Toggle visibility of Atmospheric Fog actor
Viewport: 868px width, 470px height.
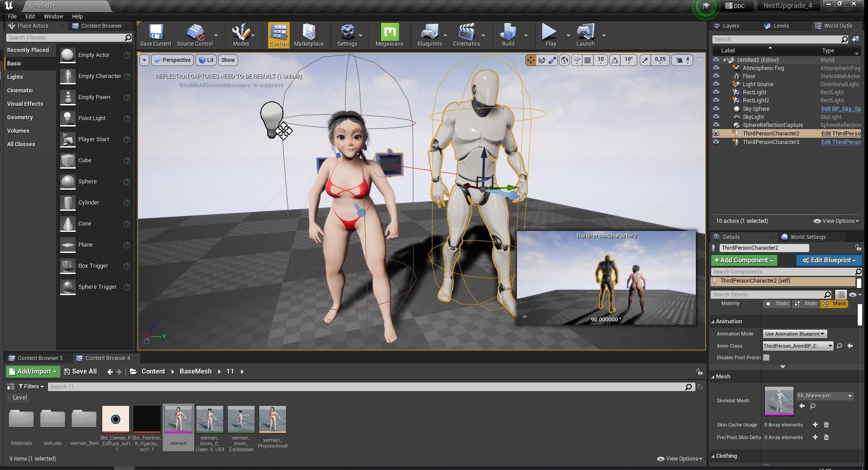[716, 68]
